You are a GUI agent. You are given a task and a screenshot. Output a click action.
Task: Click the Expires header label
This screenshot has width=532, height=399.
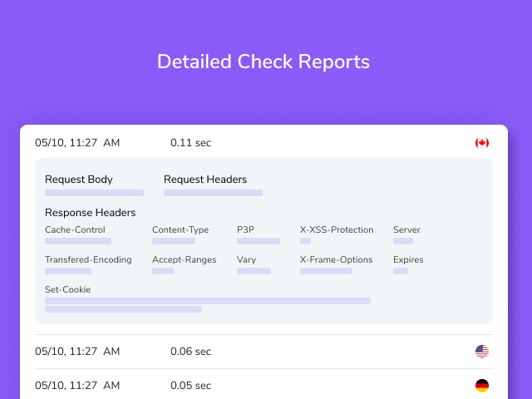coord(408,259)
